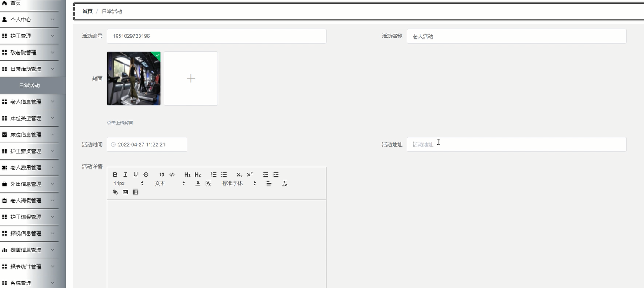Toggle bold formatting in the editor
The image size is (644, 288).
pyautogui.click(x=115, y=174)
